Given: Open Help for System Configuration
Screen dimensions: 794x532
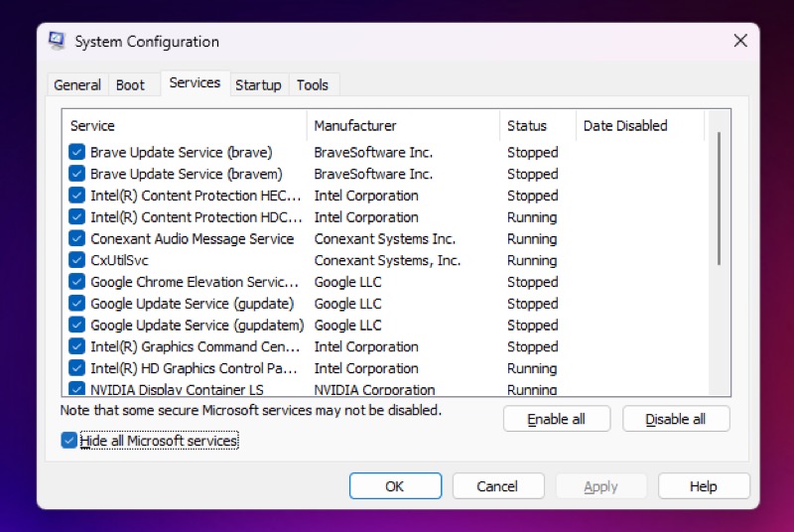Looking at the screenshot, I should tap(703, 486).
